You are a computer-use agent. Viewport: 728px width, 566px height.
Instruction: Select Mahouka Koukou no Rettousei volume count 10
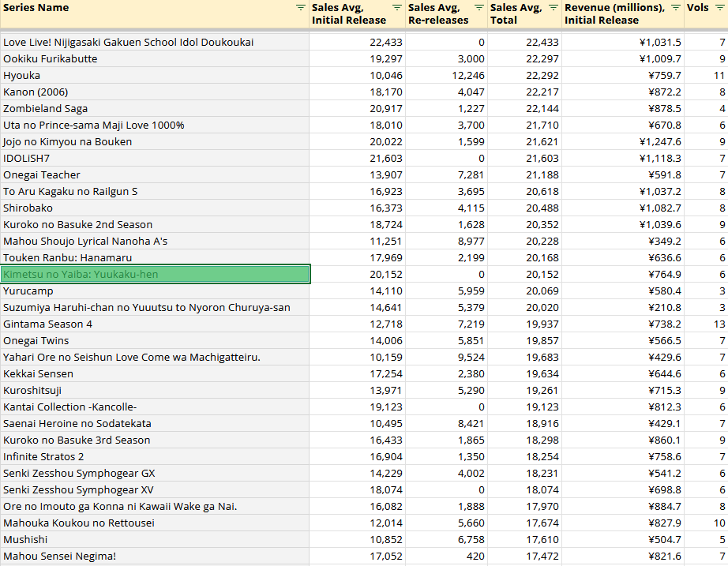click(706, 523)
